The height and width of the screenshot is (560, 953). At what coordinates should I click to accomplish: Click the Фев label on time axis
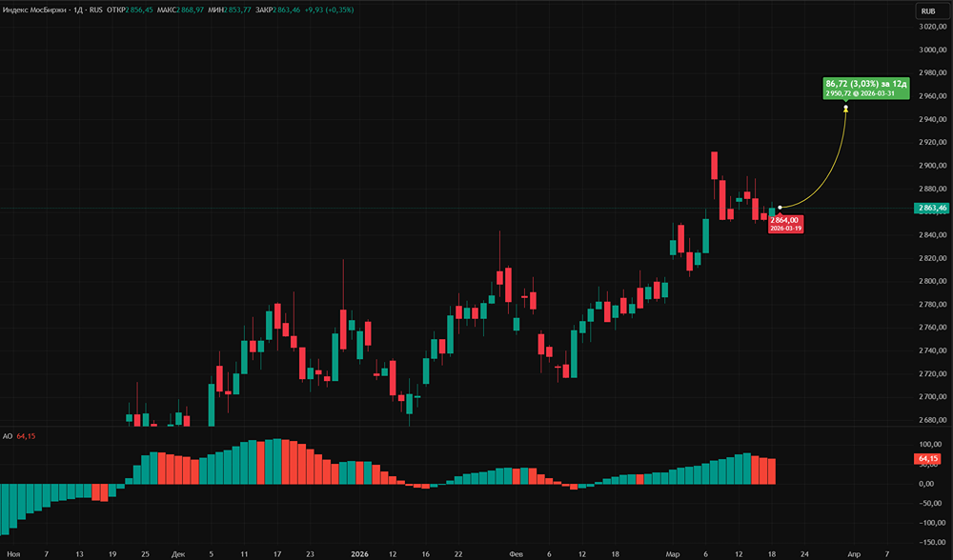coord(516,554)
